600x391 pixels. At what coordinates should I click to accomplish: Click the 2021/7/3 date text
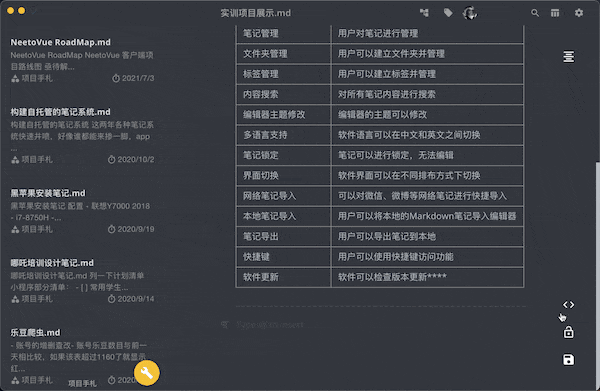138,78
